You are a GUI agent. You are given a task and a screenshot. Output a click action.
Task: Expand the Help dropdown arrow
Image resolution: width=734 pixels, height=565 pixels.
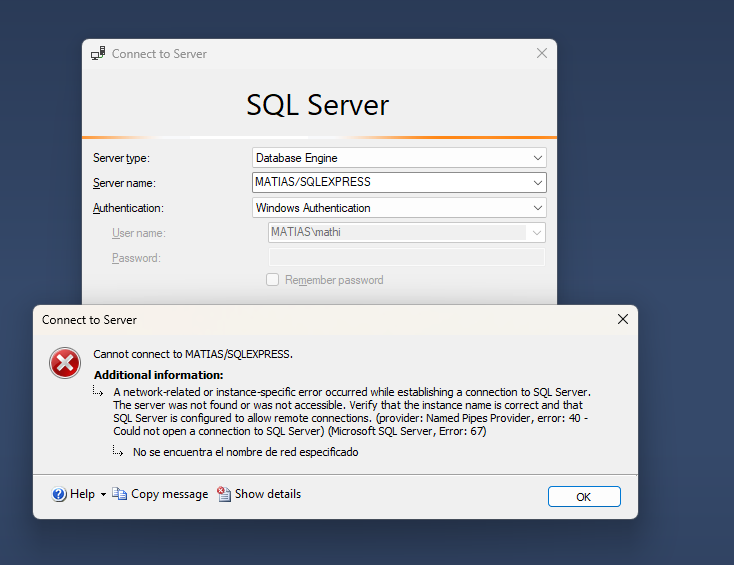point(103,495)
